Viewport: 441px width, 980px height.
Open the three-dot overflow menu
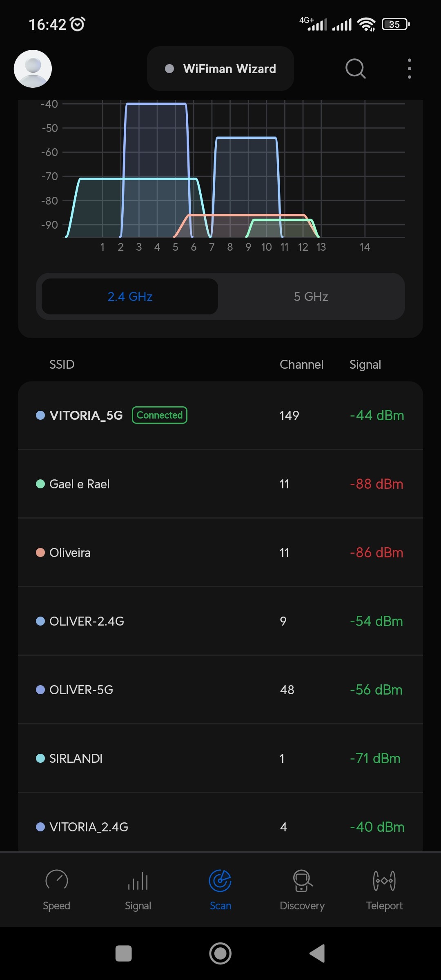point(409,69)
